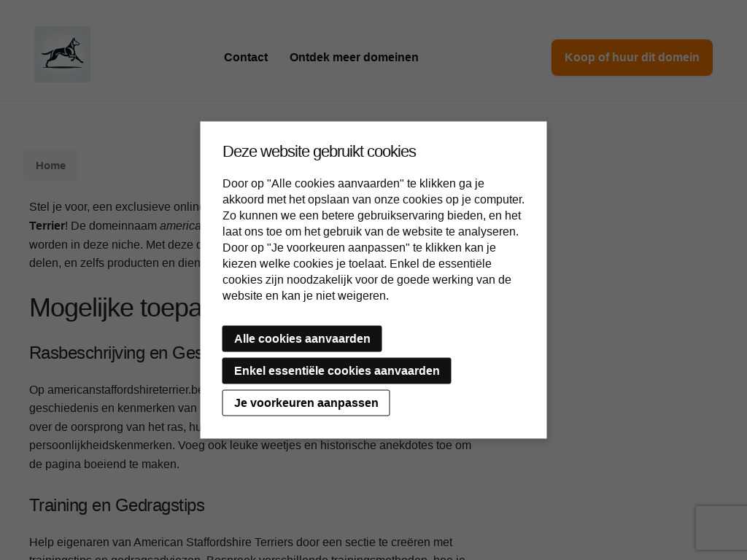
Task: Open the Ontdek meer domeinen link
Action: pyautogui.click(x=354, y=57)
